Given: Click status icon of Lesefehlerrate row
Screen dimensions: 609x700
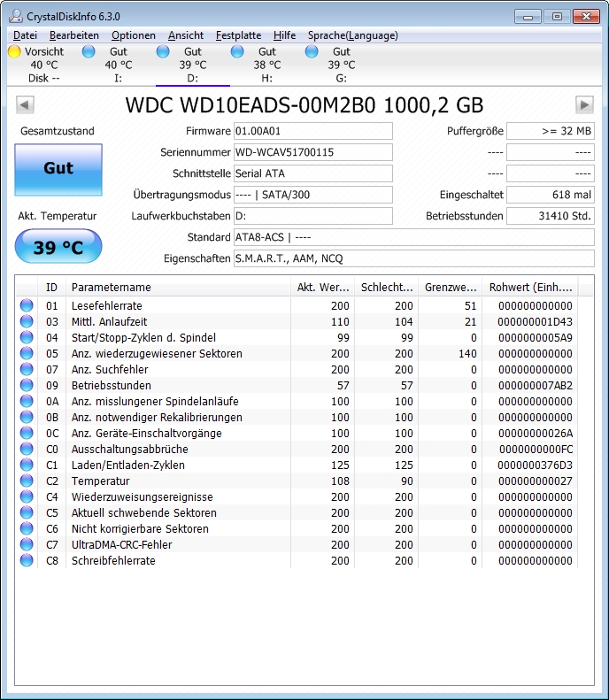Looking at the screenshot, I should click(27, 305).
